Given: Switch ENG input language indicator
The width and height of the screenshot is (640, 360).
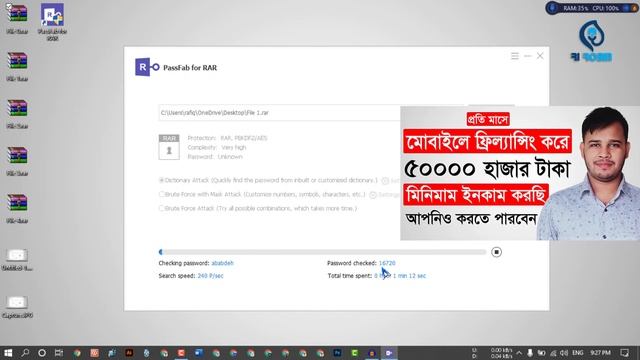Looking at the screenshot, I should coord(578,353).
